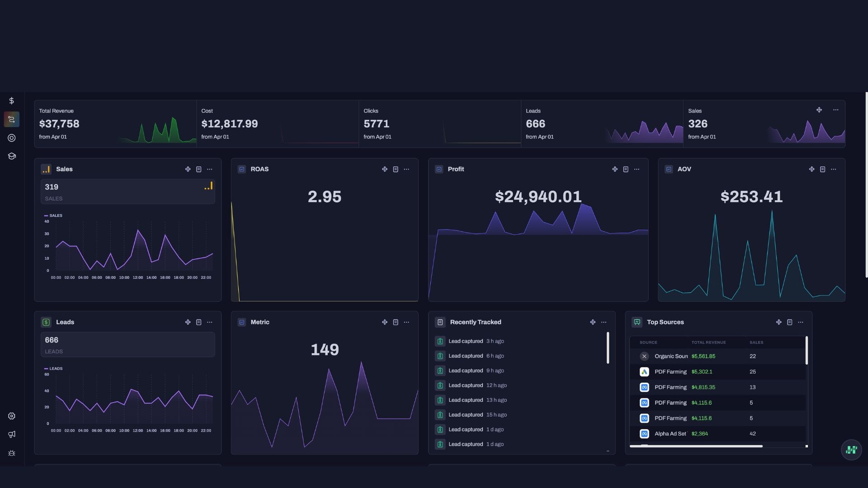Click the move handle on AOV widget

coord(811,169)
